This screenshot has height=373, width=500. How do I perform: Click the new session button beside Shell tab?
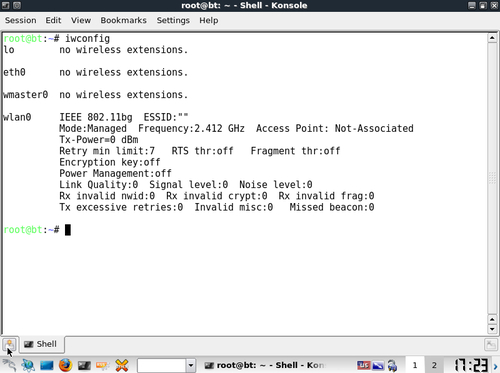point(9,344)
